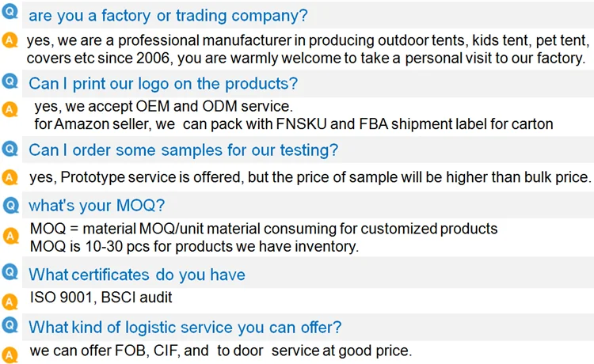Open the "Can I print our logo on the products?" question
594x364 pixels.
(x=163, y=83)
